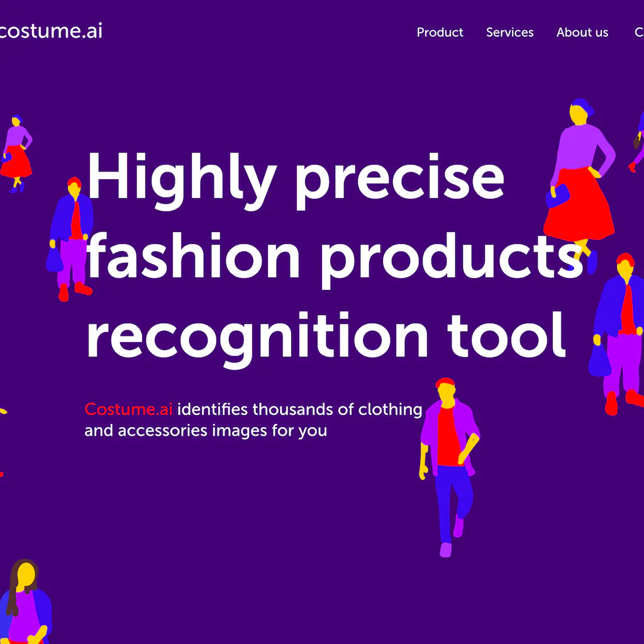The height and width of the screenshot is (644, 644).
Task: Click the red skirt of the large woman
Action: click(579, 206)
